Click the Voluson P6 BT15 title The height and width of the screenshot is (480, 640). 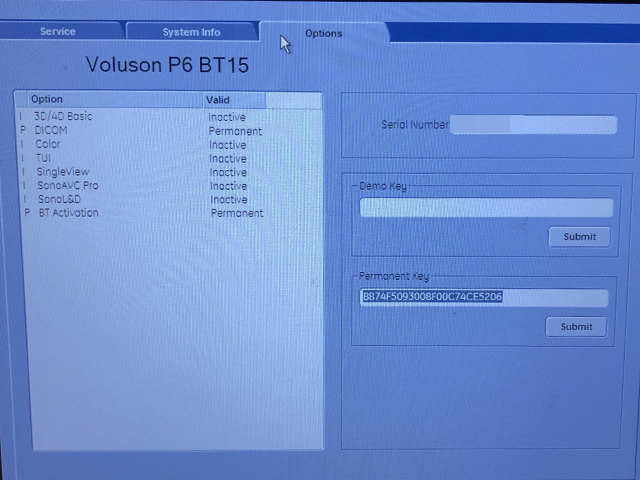pos(167,65)
